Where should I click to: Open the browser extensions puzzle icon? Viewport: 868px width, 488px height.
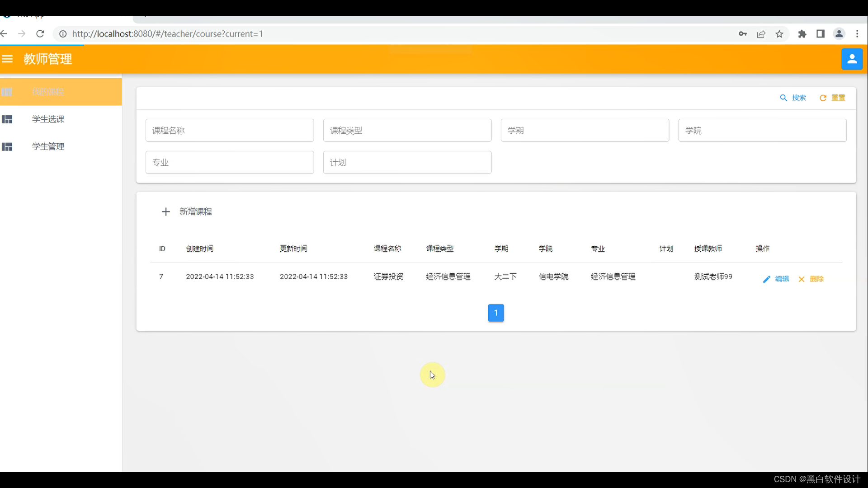tap(802, 34)
